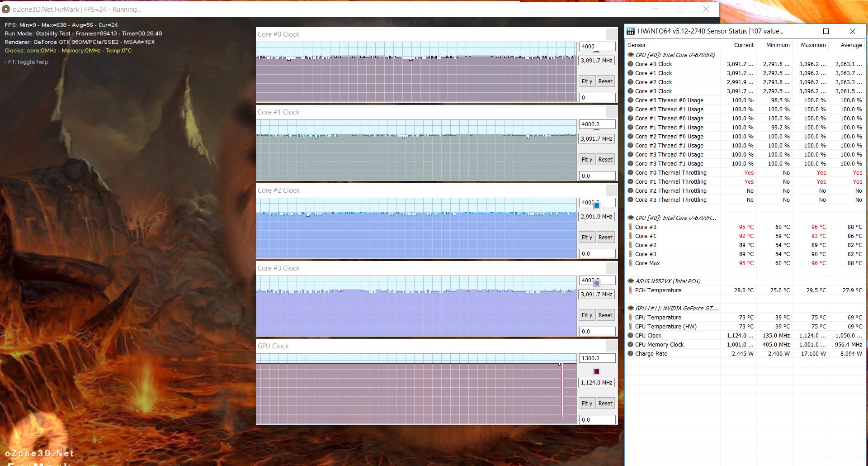
Task: Click the gauge icon beside Core #0 Clock in HWiNFO
Action: click(631, 64)
